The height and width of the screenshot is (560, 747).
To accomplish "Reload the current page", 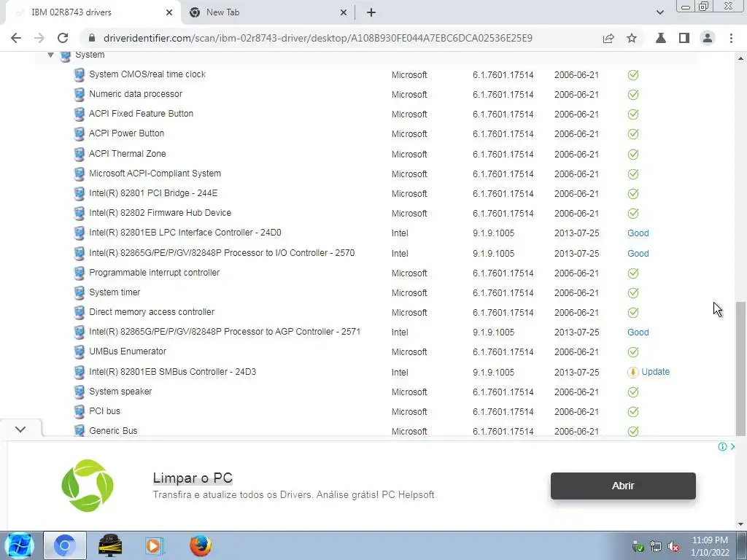I will [63, 38].
